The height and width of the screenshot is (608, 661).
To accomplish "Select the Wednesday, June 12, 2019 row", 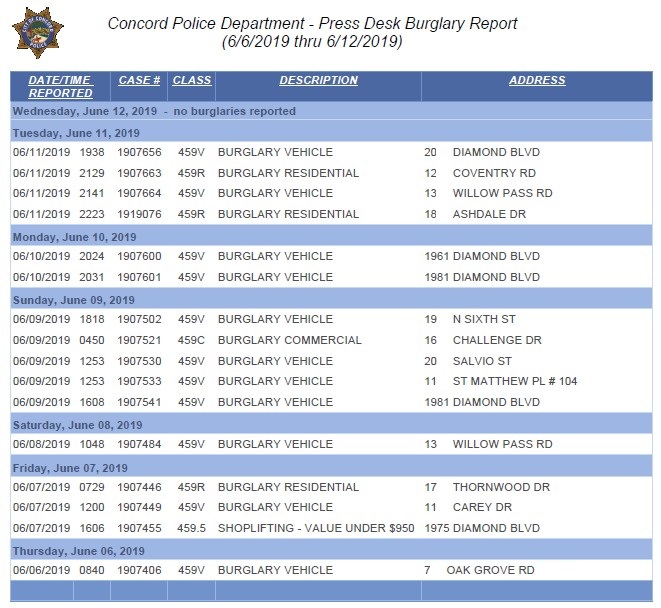I will pyautogui.click(x=154, y=111).
